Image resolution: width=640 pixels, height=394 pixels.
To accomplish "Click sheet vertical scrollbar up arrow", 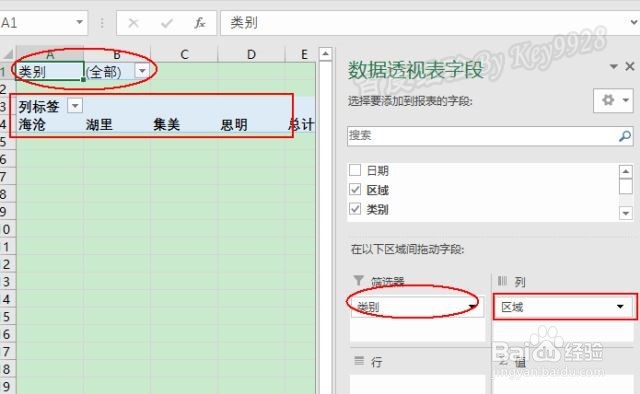I will (325, 54).
